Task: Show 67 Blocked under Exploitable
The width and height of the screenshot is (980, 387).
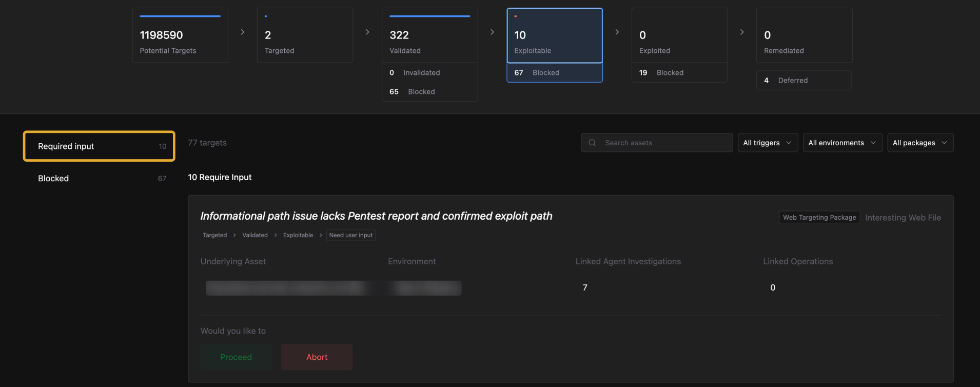Action: (555, 73)
